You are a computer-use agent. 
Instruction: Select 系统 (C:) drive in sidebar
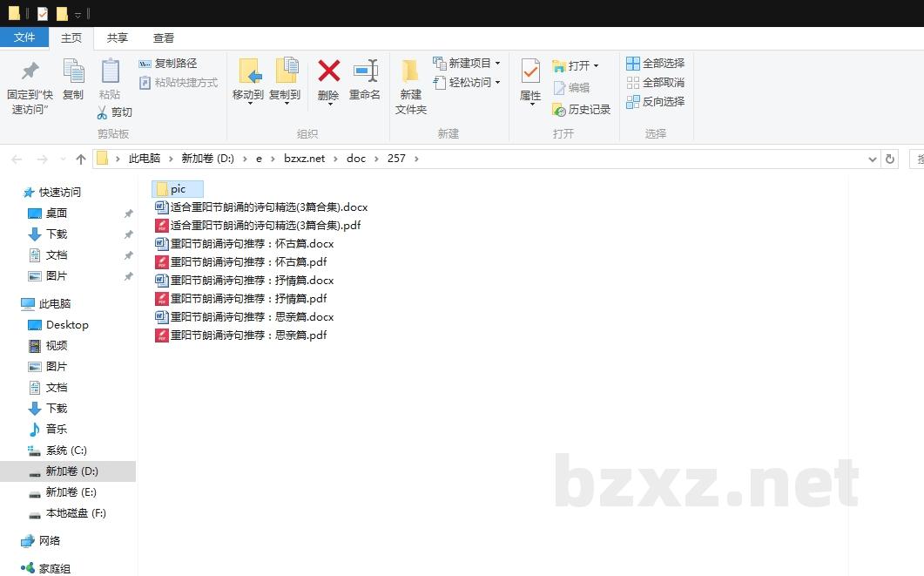coord(66,451)
